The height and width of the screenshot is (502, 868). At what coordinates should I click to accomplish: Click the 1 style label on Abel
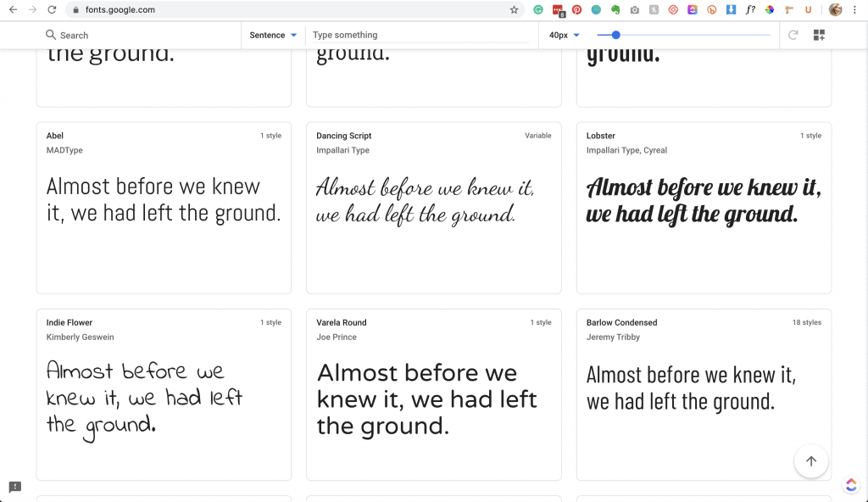tap(270, 135)
